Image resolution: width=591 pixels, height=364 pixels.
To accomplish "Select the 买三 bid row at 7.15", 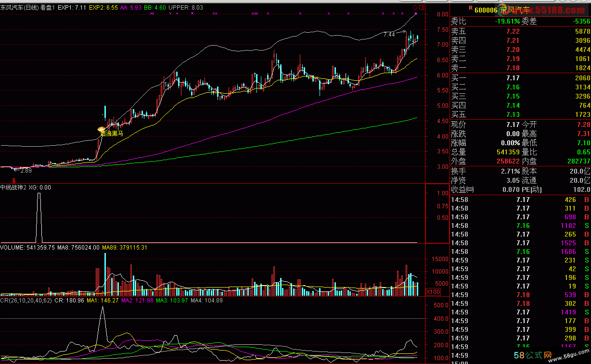I will point(520,96).
